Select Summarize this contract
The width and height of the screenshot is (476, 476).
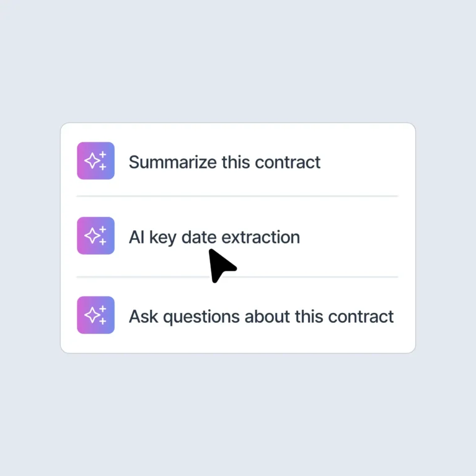tap(224, 162)
